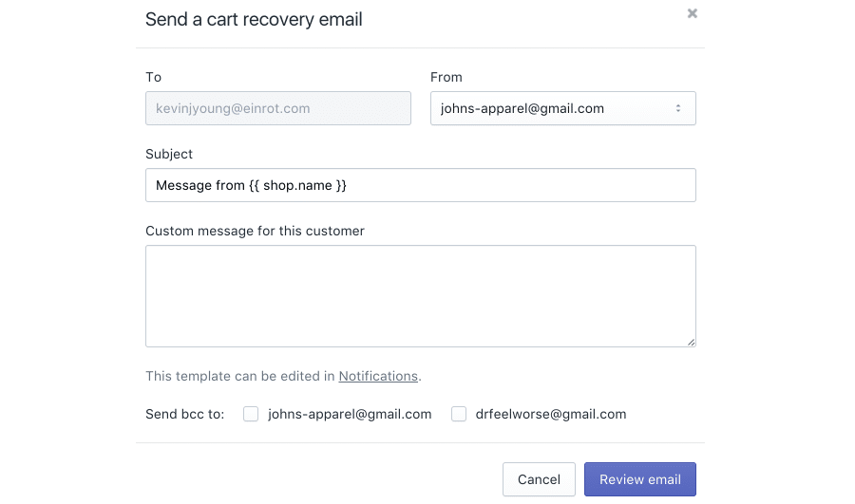Enable bcc checkbox for johns-apparel@gmail.com
Viewport: 855px width, 504px height.
[251, 414]
